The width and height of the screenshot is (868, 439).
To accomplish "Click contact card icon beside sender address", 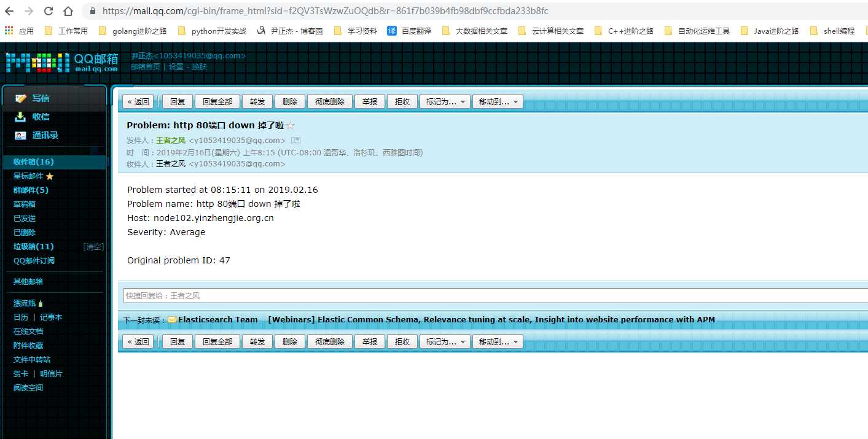I will click(295, 141).
